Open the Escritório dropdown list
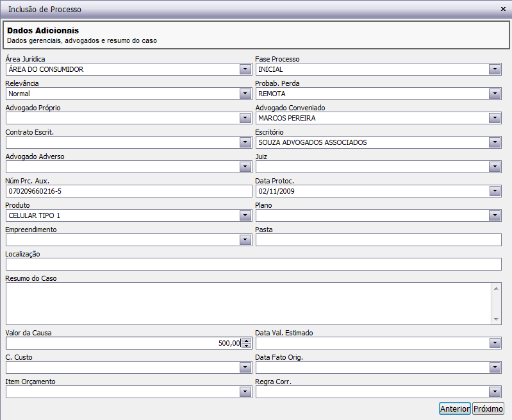 click(x=494, y=142)
